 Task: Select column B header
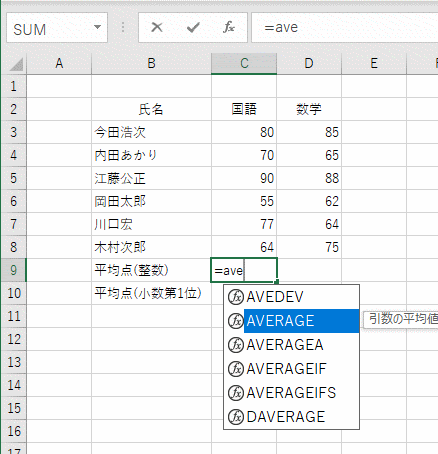click(x=151, y=63)
